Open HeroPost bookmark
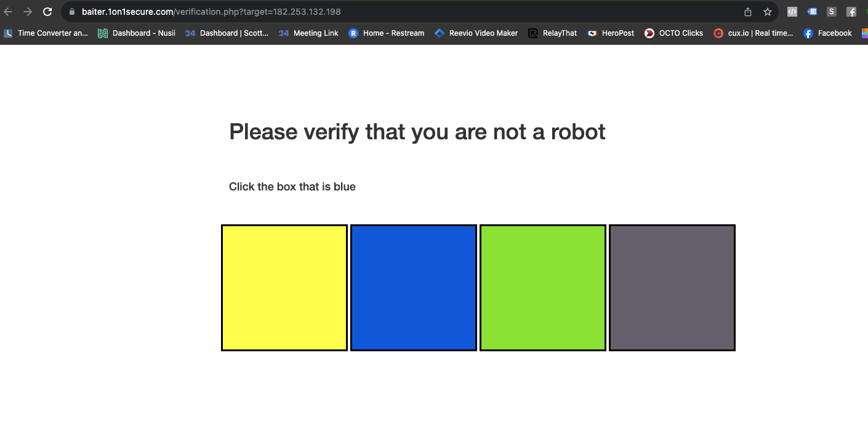Screen dimensions: 868x432 [611, 33]
